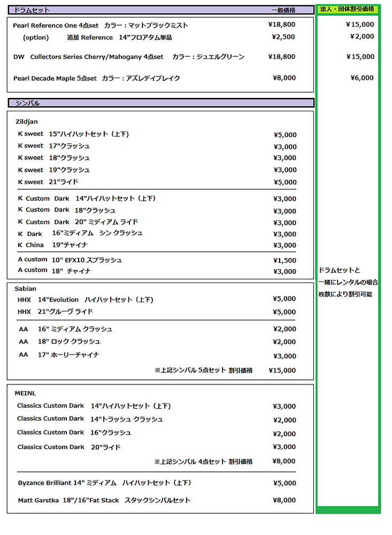The image size is (392, 535).
Task: Click the ¥6,000 discounted price
Action: pos(362,78)
